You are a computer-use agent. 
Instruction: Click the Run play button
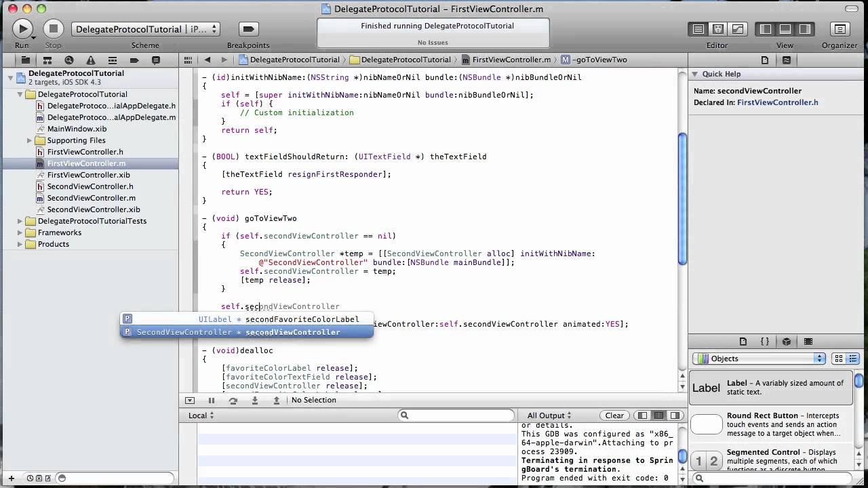[x=22, y=28]
